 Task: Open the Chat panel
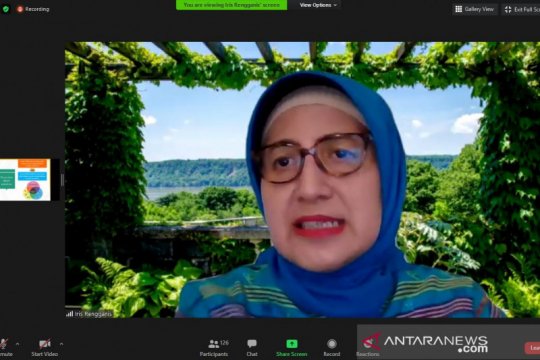click(x=252, y=348)
